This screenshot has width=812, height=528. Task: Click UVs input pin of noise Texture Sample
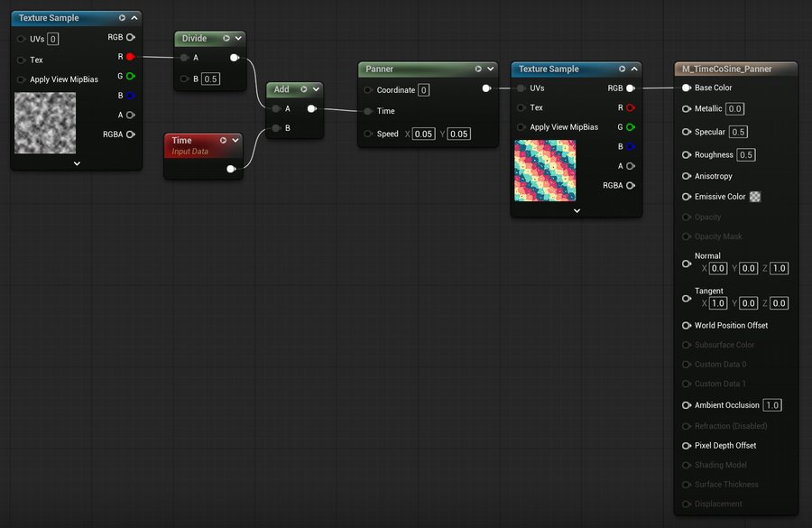click(x=22, y=39)
